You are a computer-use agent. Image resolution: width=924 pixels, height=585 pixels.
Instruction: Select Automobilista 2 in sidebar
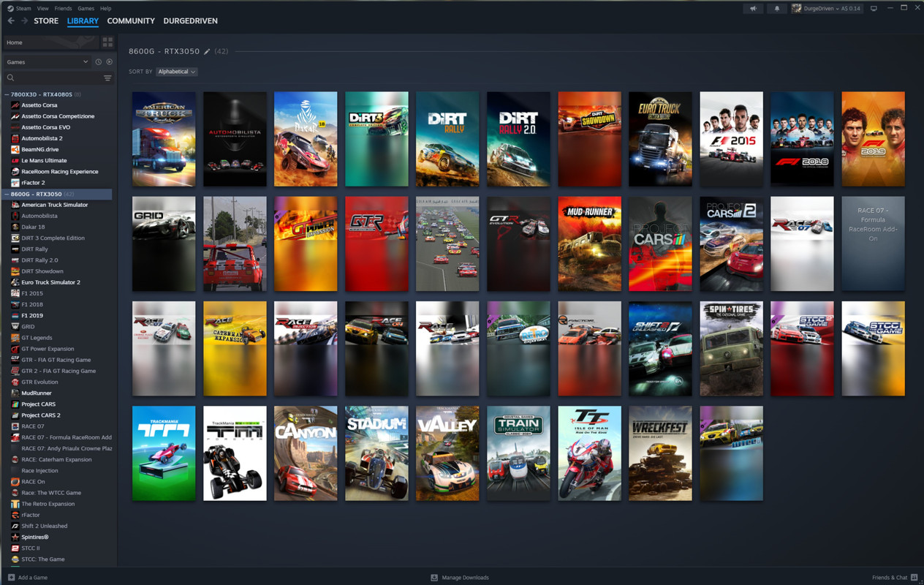coord(42,138)
